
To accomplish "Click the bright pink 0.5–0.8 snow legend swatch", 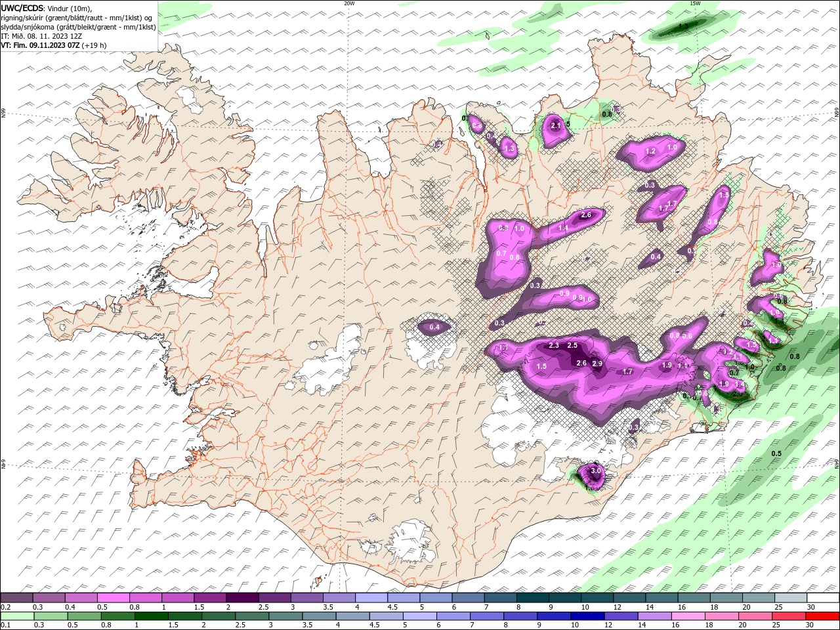I will point(114,598).
